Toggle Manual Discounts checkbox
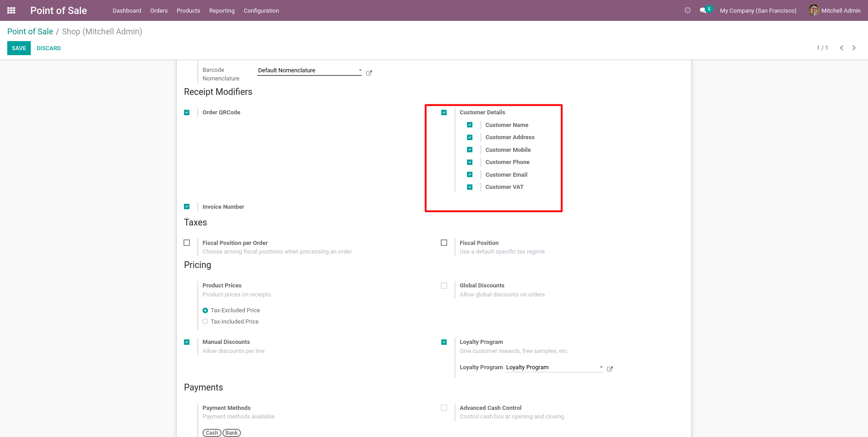 click(187, 342)
